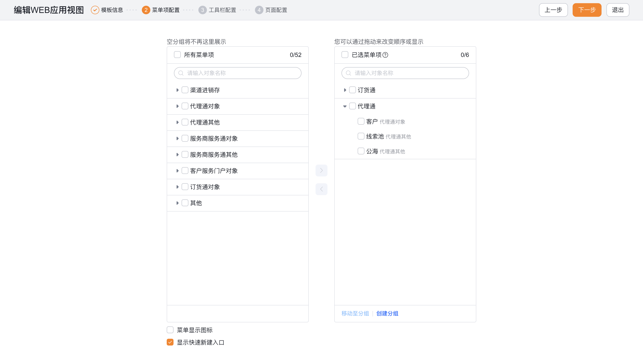Check the 所有菜单项 select-all checkbox
This screenshot has height=364, width=643.
(177, 55)
